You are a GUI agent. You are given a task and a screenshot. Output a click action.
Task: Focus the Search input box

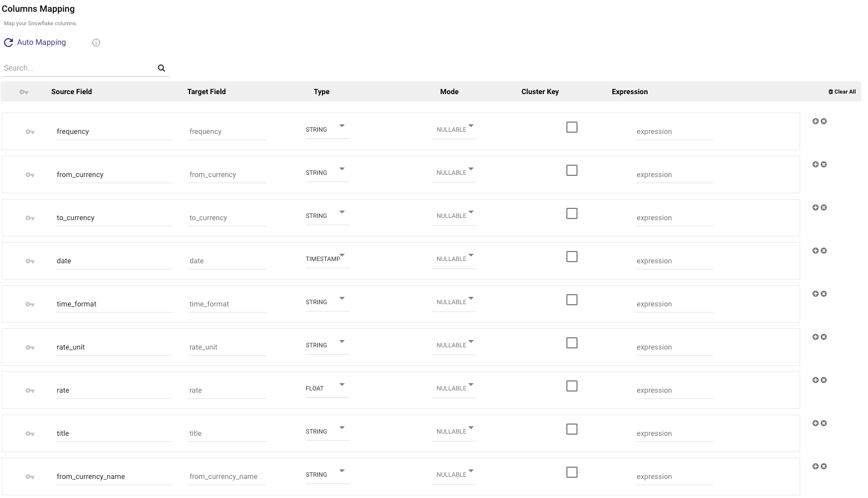pyautogui.click(x=79, y=68)
